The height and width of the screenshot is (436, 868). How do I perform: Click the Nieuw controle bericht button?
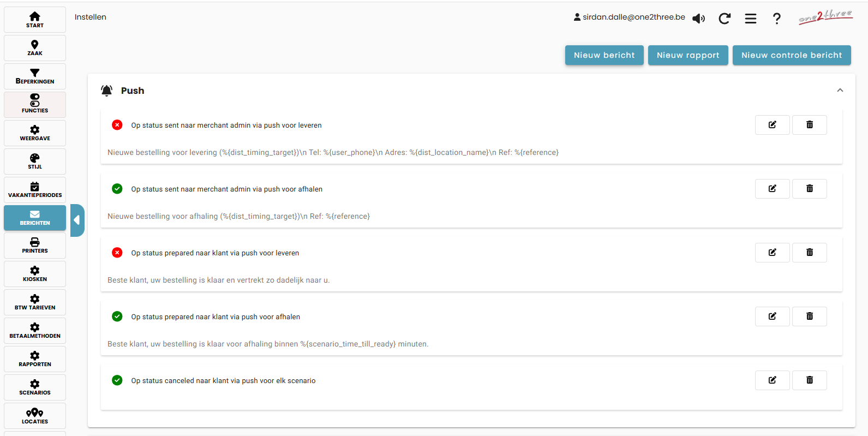791,55
